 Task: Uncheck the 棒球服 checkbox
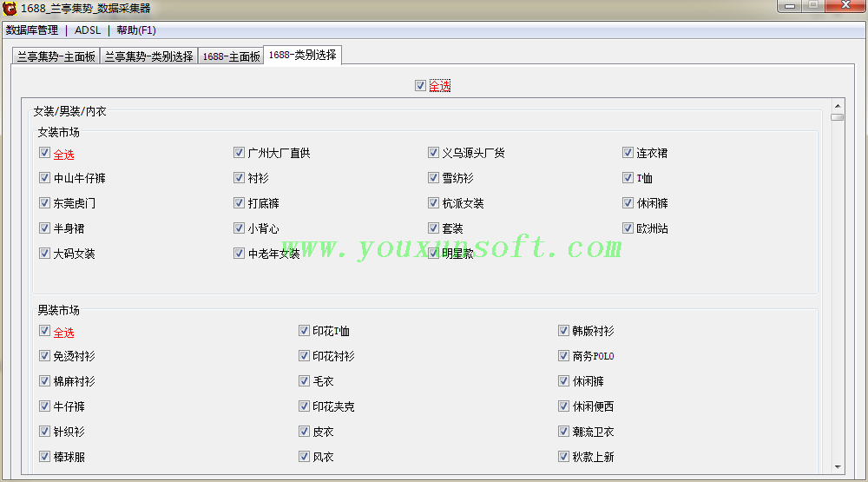pyautogui.click(x=45, y=457)
